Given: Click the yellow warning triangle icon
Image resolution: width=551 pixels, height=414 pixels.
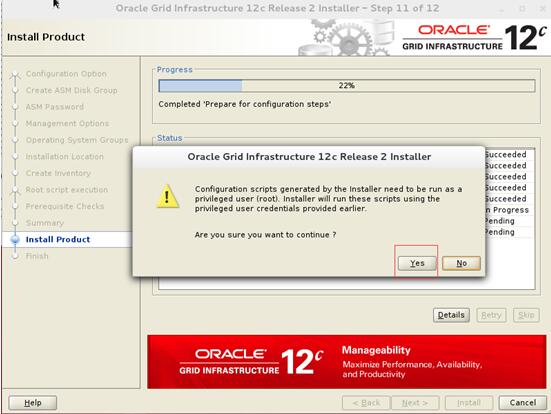Looking at the screenshot, I should pos(168,196).
